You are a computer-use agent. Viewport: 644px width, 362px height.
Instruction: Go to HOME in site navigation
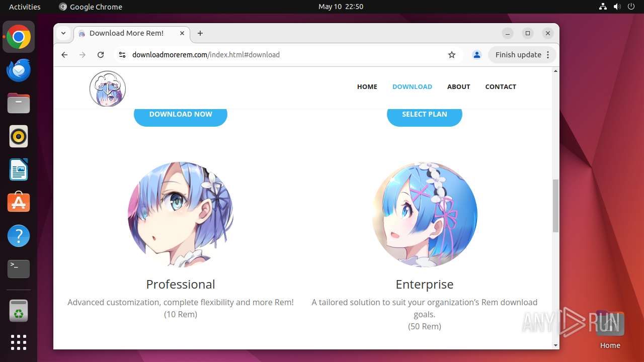367,86
